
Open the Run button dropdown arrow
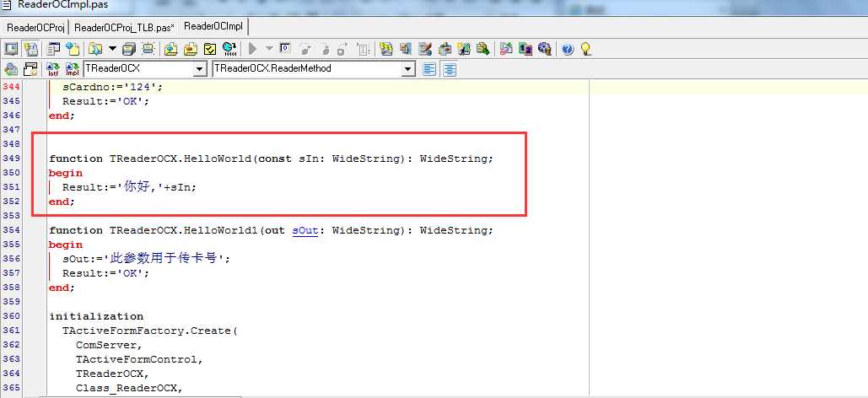(x=269, y=49)
